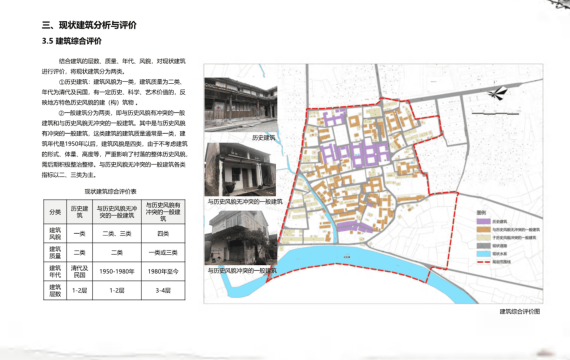The image size is (570, 360).
Task: Click the large purple building cluster on map
Action: [x=354, y=153]
